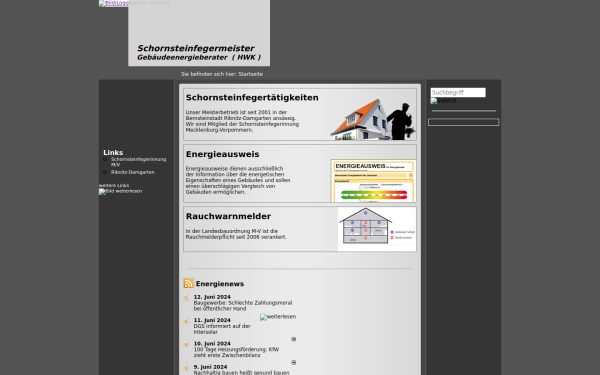Image resolution: width=600 pixels, height=375 pixels.
Task: Click 'Startseite' in the breadcrumb
Action: (x=251, y=74)
